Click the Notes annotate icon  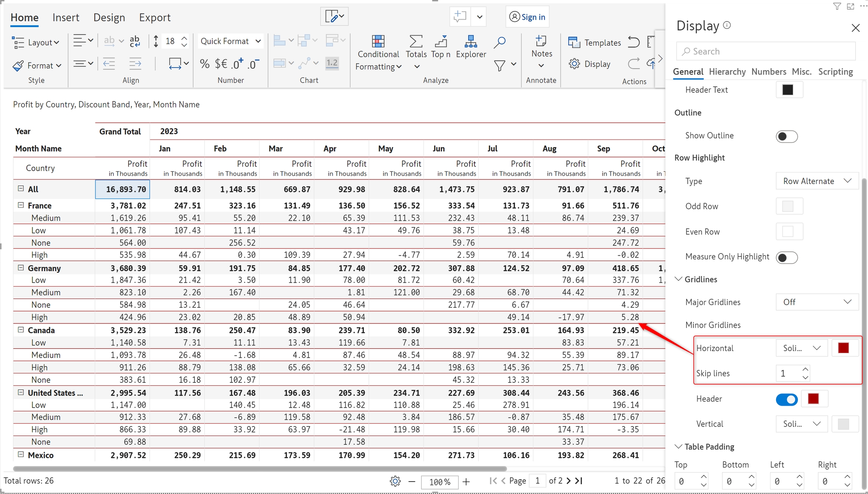(x=541, y=41)
